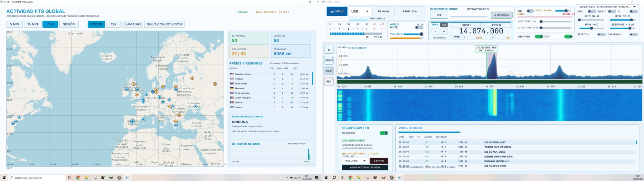Open Chrome from the left taskbar
Image resolution: width=644 pixels, height=181 pixels.
[78, 177]
